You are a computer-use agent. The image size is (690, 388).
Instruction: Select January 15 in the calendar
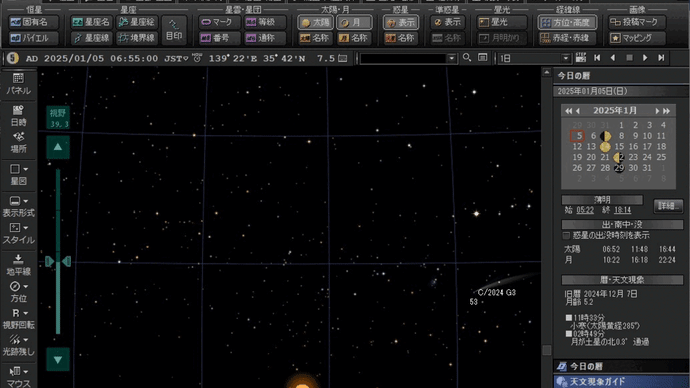tap(619, 146)
